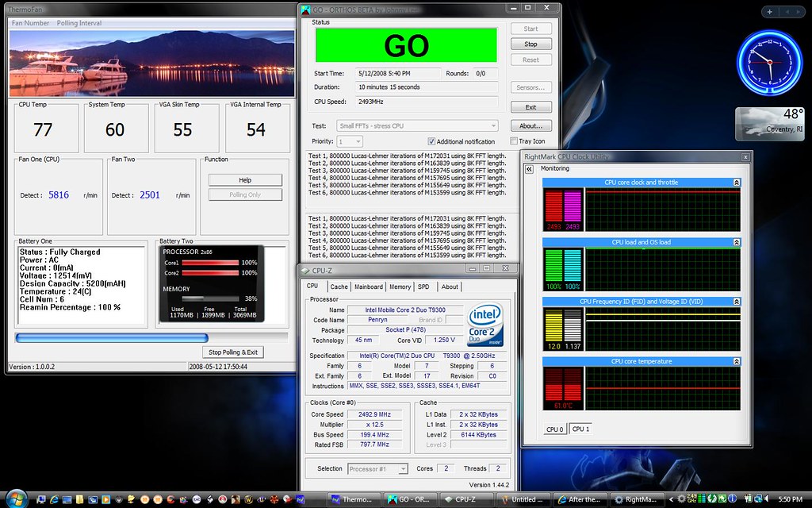Switch to the SPD tab in CPU-Z
812x508 pixels.
click(423, 287)
